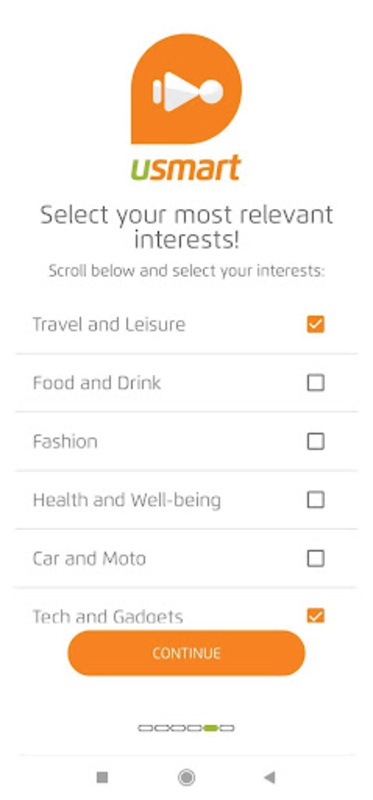Screen dimensions: 373x800
Task: Choose the Fashion interest row
Action: coord(186,441)
